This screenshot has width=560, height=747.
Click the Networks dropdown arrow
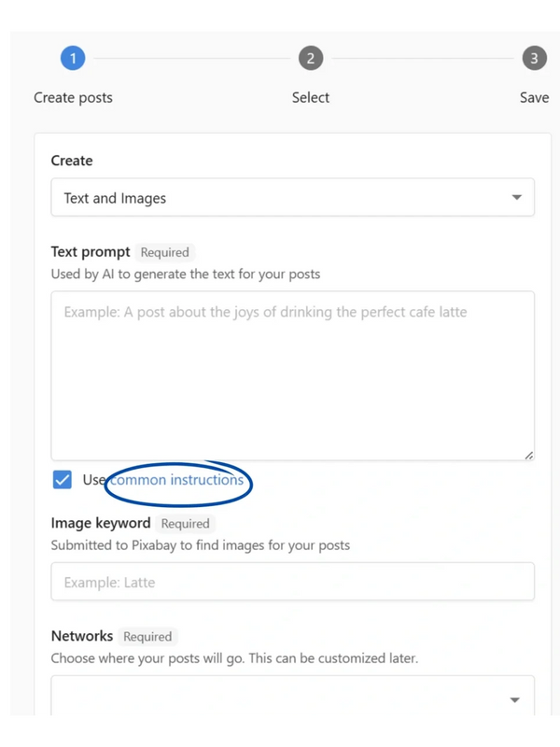pyautogui.click(x=516, y=699)
